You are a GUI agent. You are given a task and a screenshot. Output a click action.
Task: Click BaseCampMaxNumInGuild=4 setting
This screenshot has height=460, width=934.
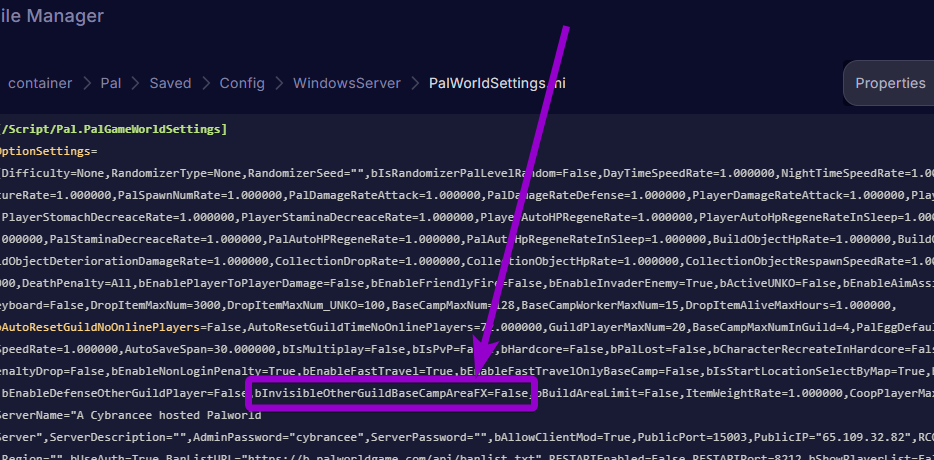770,327
